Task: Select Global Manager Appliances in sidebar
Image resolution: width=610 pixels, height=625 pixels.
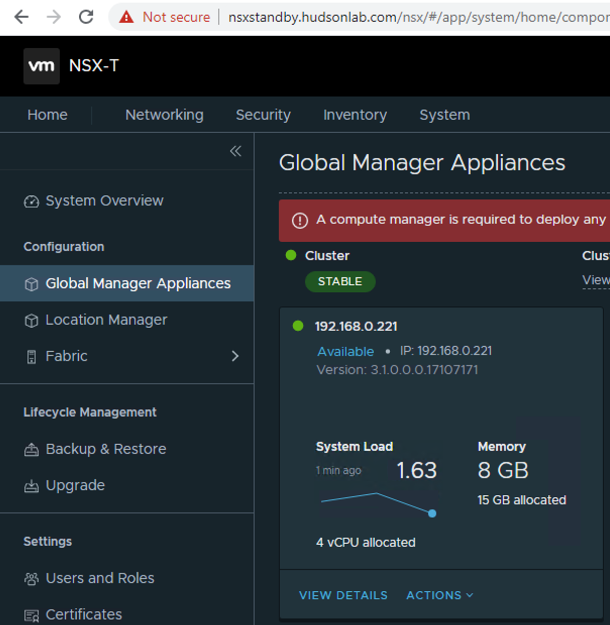Action: (x=127, y=283)
